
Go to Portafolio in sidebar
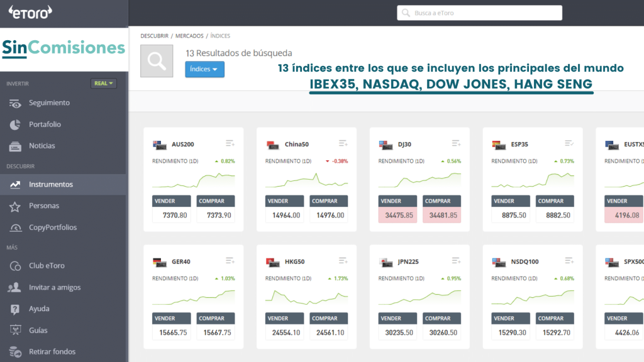coord(45,124)
